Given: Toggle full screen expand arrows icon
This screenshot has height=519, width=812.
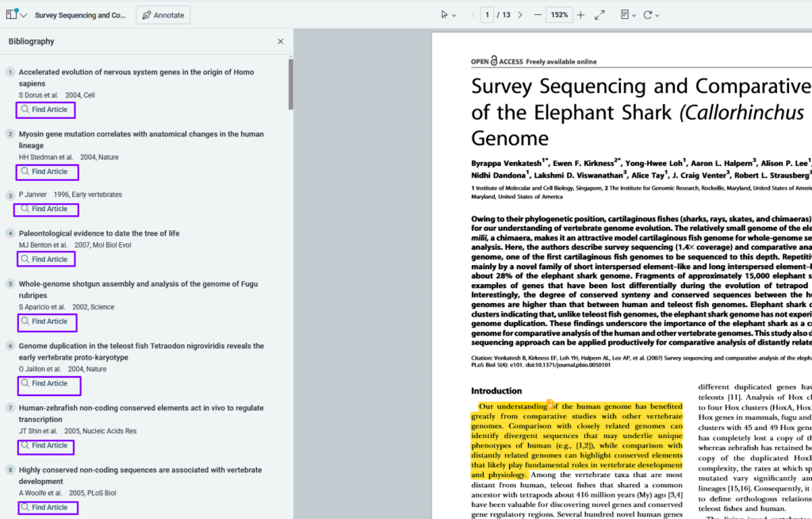Looking at the screenshot, I should [600, 15].
